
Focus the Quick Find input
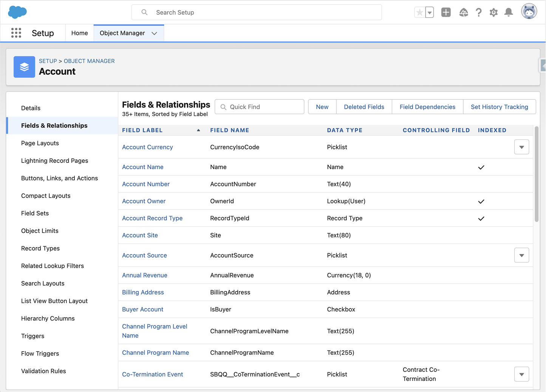tap(260, 107)
